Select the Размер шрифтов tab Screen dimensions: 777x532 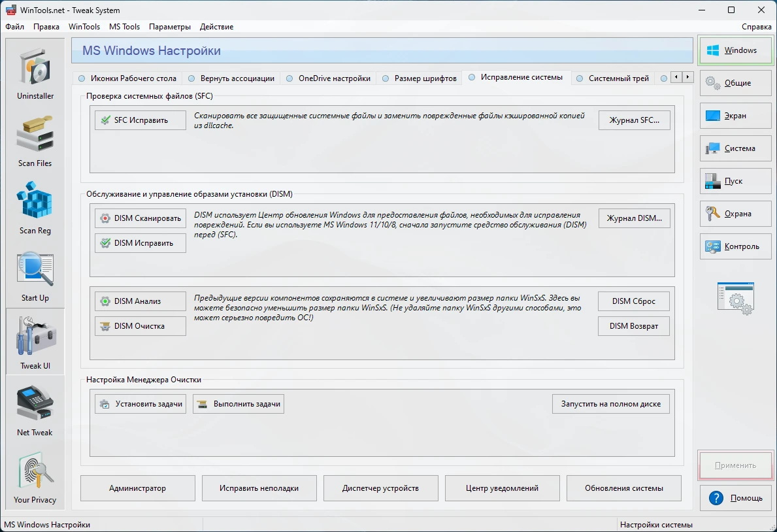click(420, 78)
